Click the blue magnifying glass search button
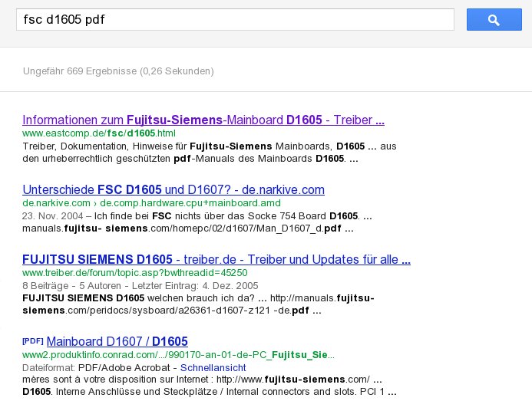532x401 pixels. [x=494, y=20]
